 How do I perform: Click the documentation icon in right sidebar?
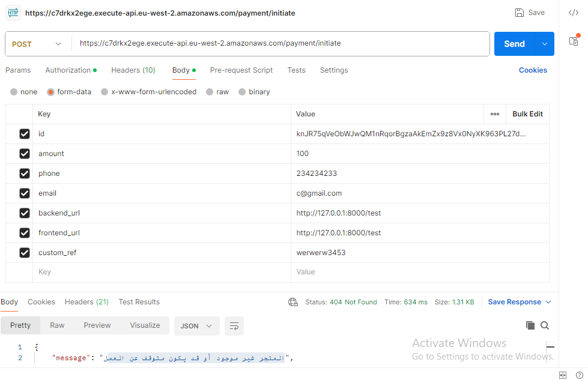(574, 41)
